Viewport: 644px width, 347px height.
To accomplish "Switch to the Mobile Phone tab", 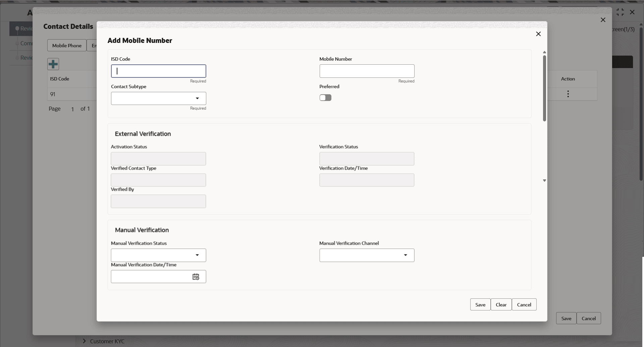I will click(67, 45).
